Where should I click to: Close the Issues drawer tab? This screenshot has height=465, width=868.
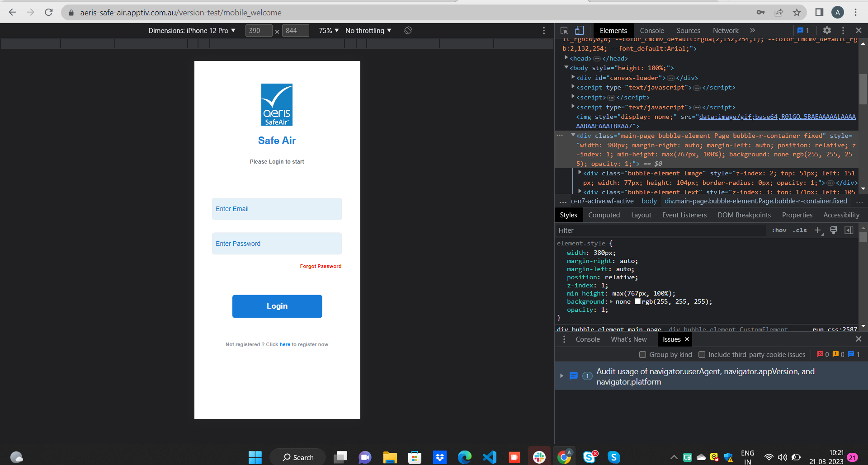687,339
